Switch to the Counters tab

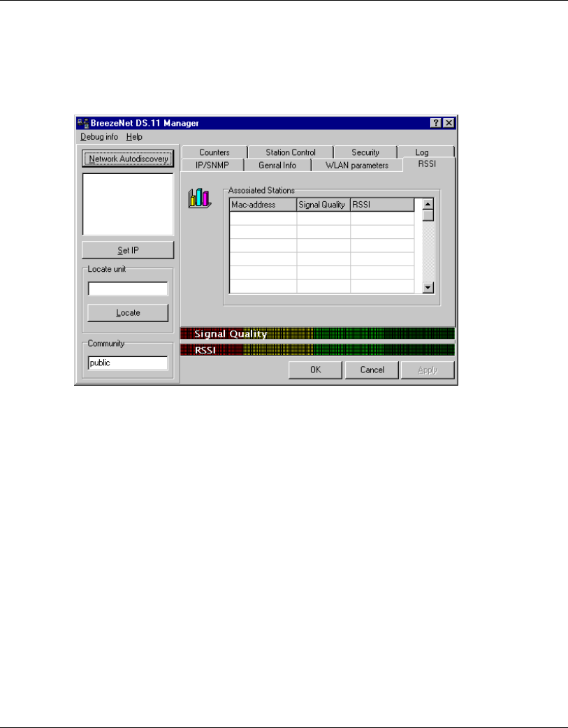[x=214, y=152]
